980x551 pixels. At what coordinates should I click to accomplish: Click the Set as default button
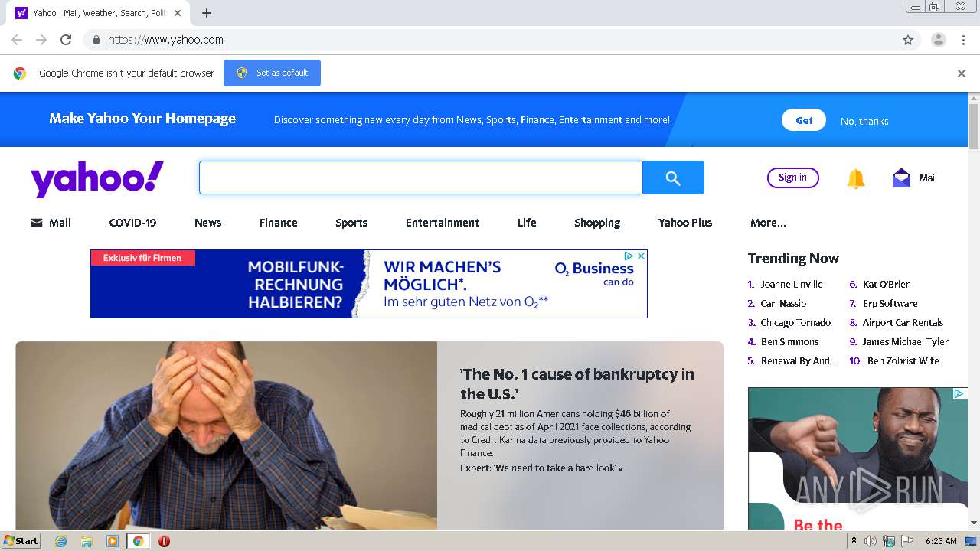point(272,73)
